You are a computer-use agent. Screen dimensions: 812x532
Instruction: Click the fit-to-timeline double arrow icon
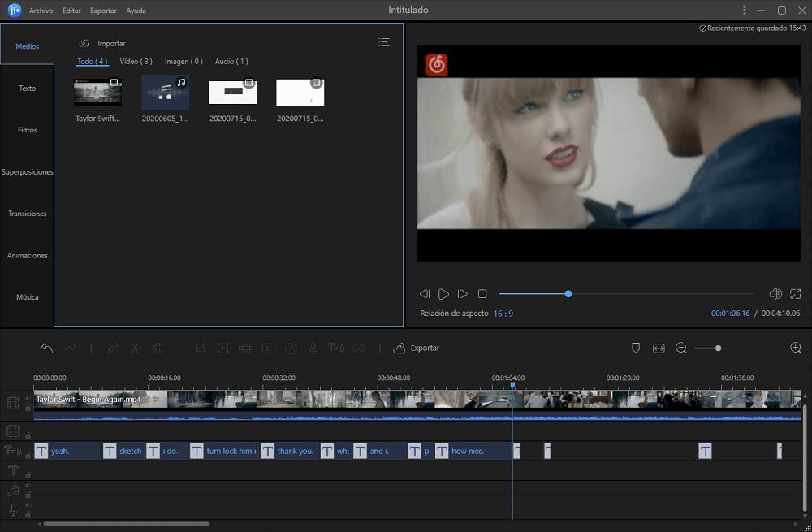(x=659, y=348)
